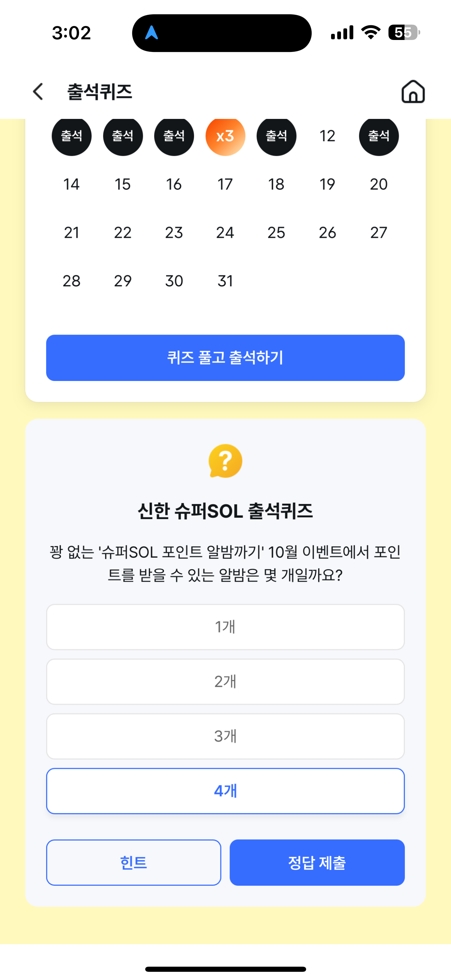The image size is (451, 980).
Task: Tap the location arrow in status bar
Action: [151, 33]
